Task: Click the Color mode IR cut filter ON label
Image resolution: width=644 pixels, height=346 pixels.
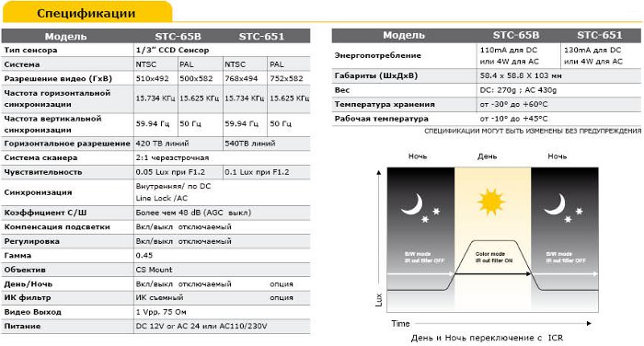Action: (494, 258)
